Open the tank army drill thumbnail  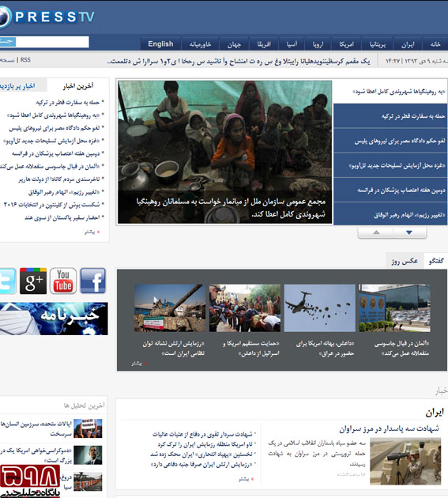pyautogui.click(x=170, y=308)
